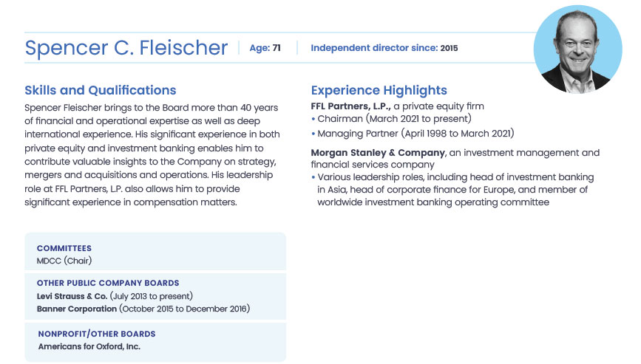
Task: Select the Morgan Stanley & Company name
Action: 378,153
